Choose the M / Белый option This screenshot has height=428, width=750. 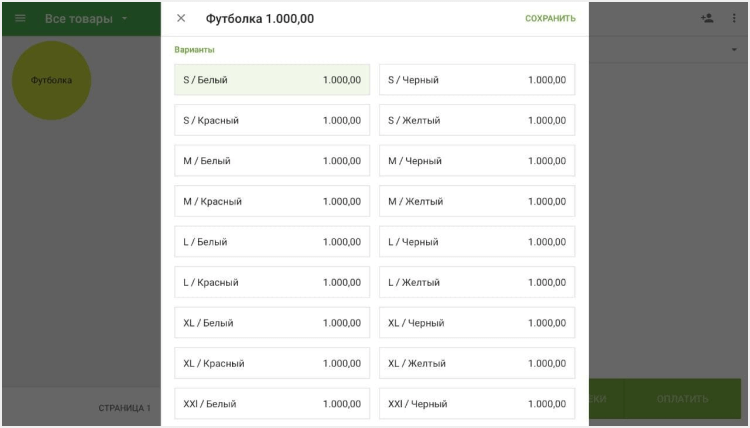click(272, 161)
